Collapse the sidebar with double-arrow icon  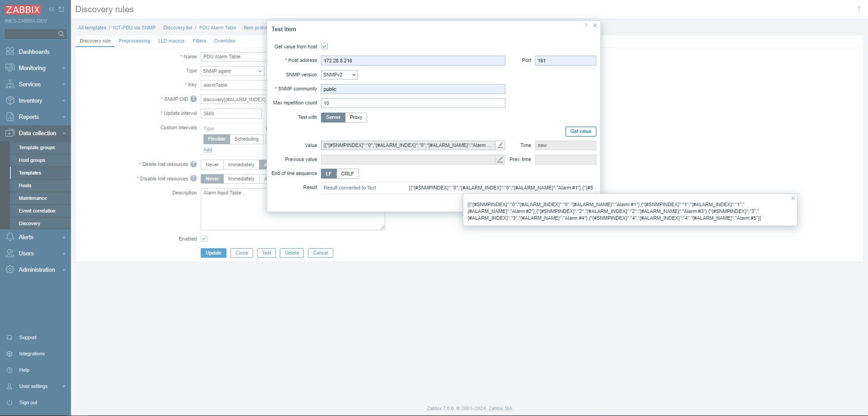pos(52,9)
